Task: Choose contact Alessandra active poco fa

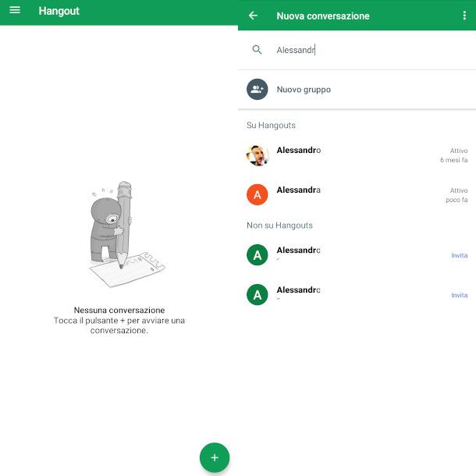Action: click(357, 194)
